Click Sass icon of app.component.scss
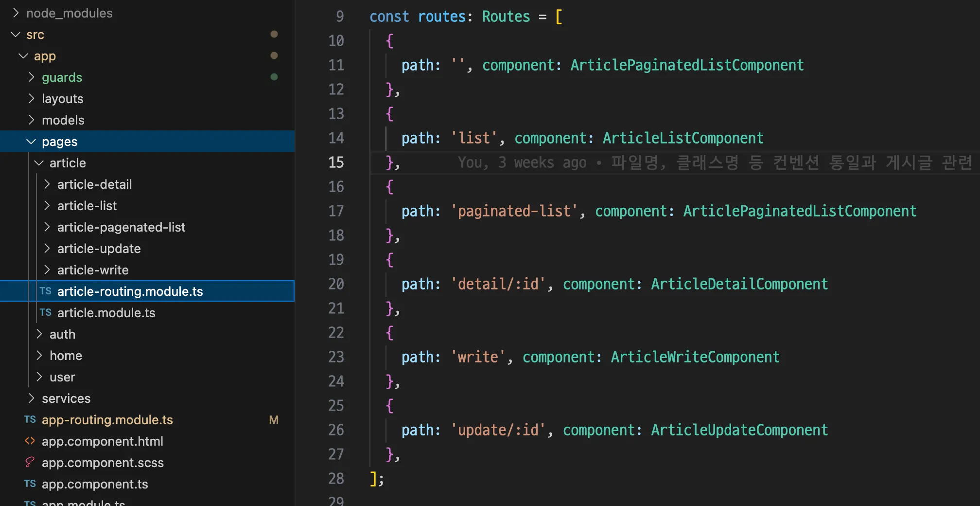This screenshot has height=506, width=980. 30,462
